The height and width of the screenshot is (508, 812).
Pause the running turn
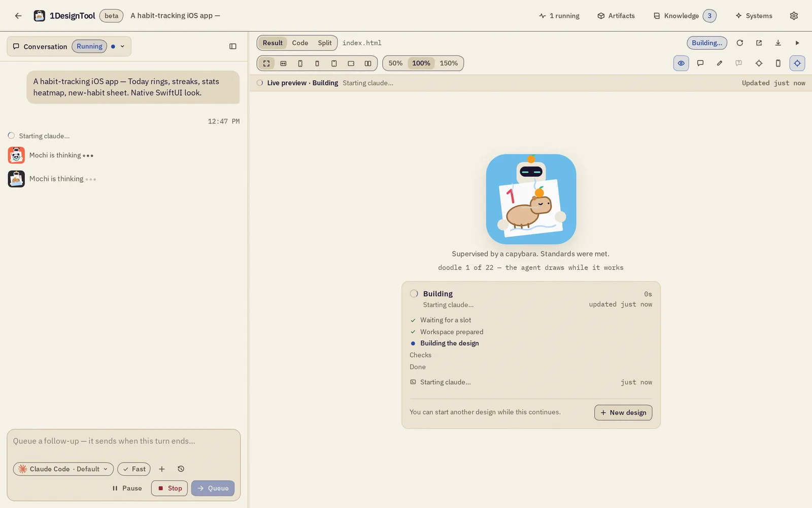click(x=127, y=488)
